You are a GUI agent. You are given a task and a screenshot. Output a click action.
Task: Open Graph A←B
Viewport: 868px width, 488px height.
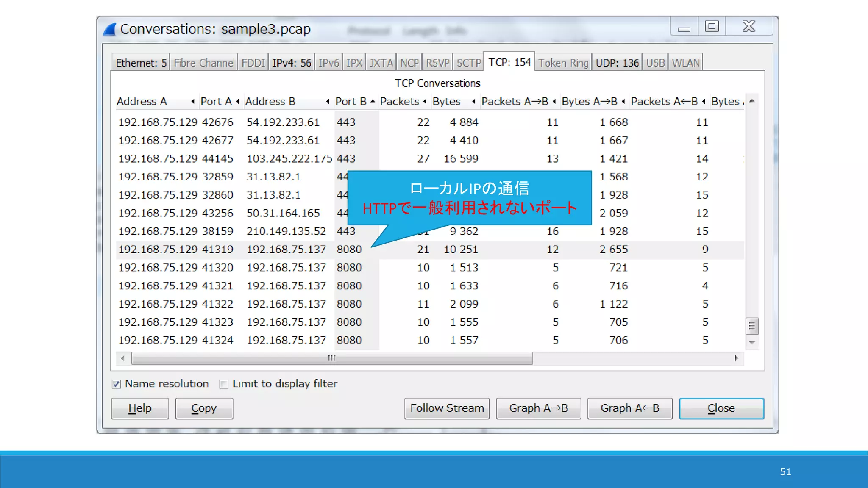click(x=630, y=408)
